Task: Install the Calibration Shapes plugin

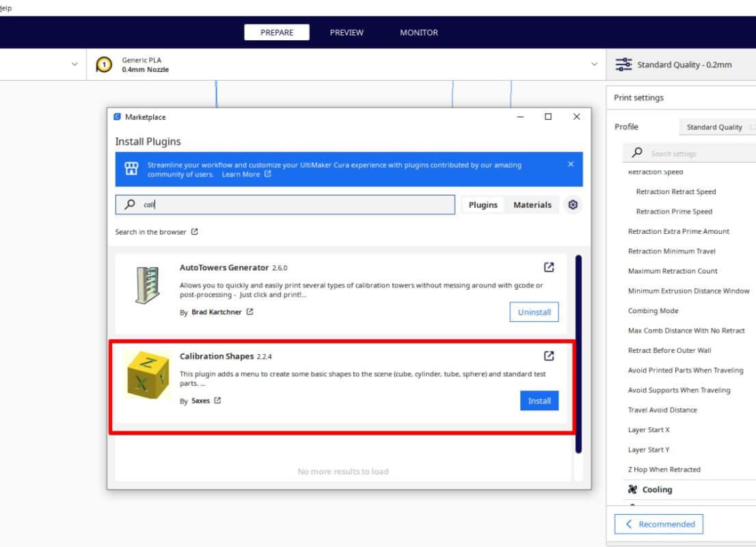Action: pos(539,401)
